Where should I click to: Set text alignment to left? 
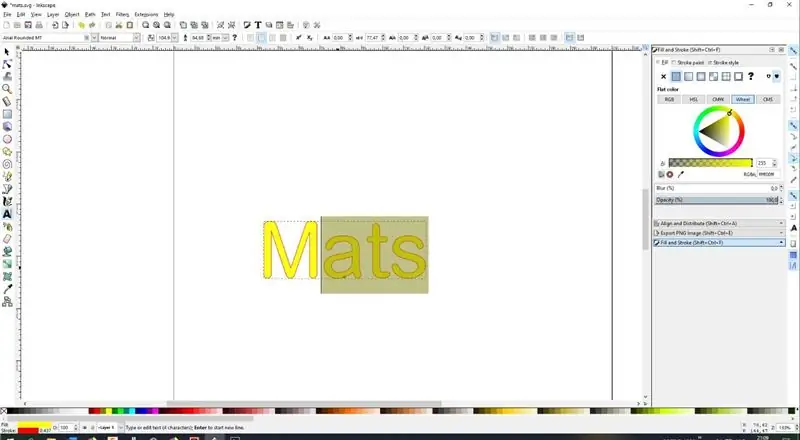(x=250, y=38)
